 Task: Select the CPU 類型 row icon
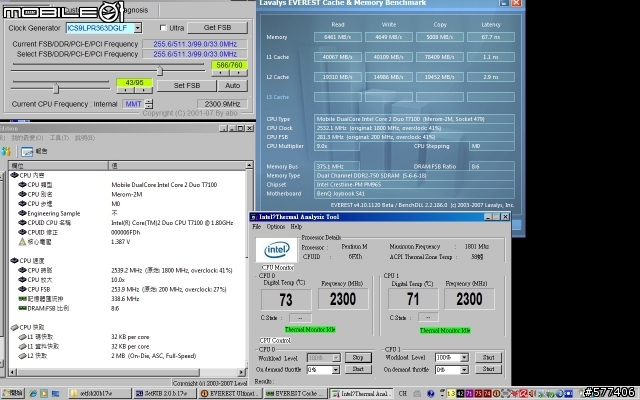22,184
